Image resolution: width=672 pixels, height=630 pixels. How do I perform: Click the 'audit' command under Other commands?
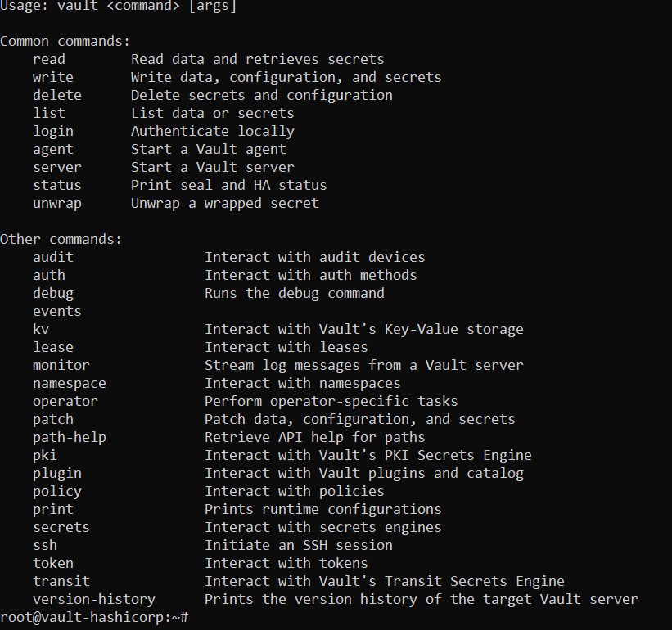point(53,257)
